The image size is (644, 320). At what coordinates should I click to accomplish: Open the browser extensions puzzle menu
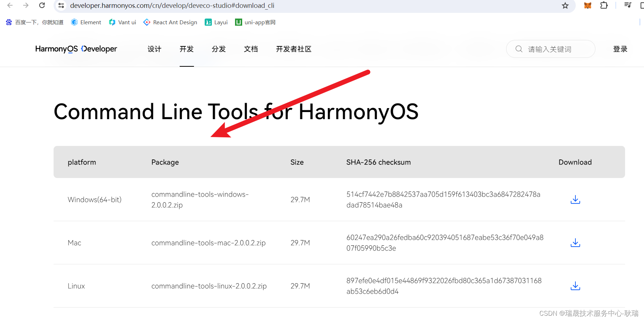(604, 5)
